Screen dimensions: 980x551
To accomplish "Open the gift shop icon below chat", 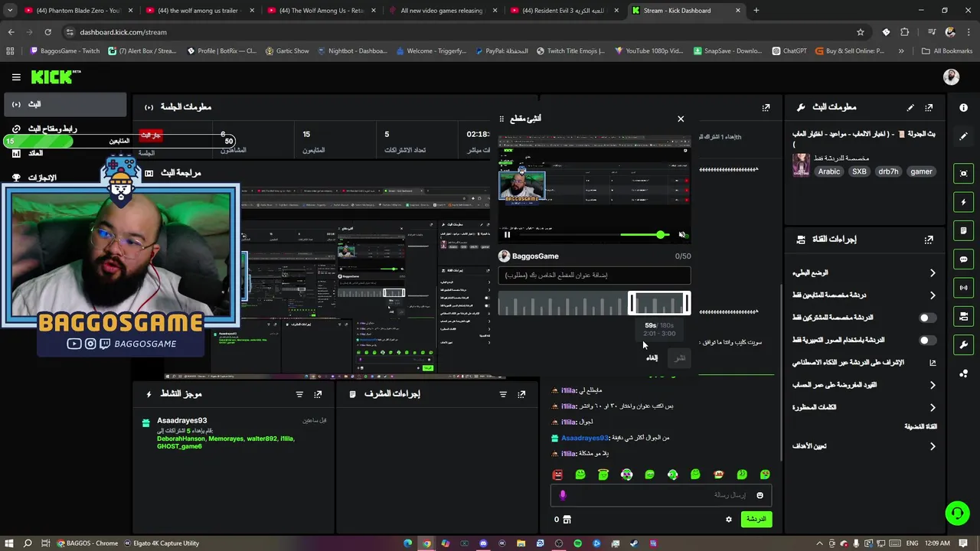I will (567, 520).
